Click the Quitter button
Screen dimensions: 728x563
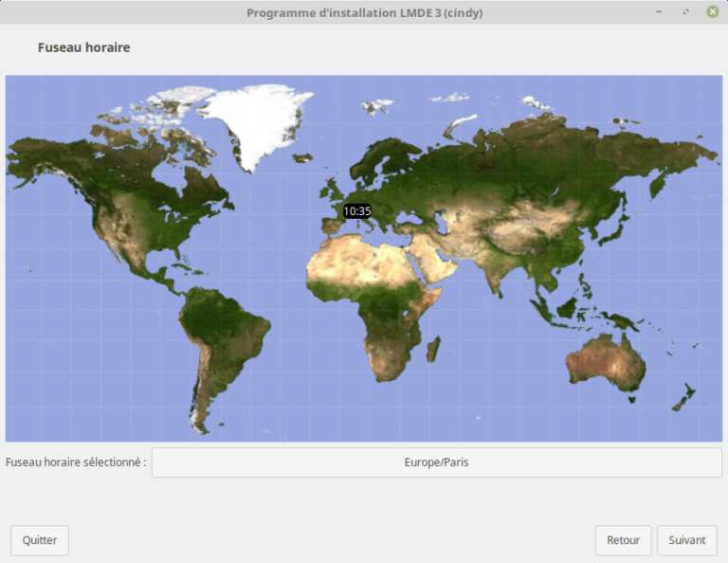pyautogui.click(x=40, y=540)
